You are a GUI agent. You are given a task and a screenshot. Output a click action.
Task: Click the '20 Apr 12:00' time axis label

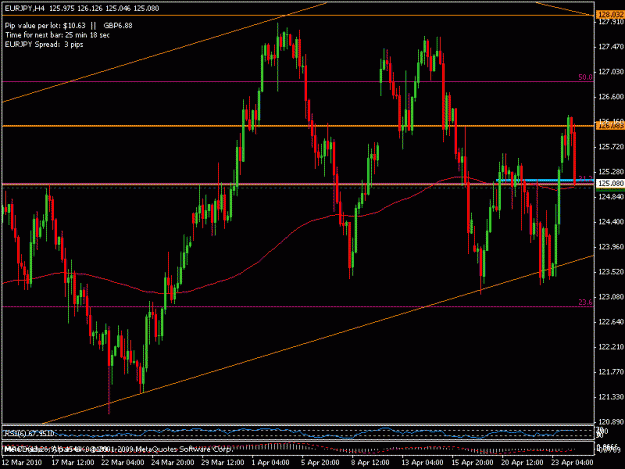[x=522, y=463]
